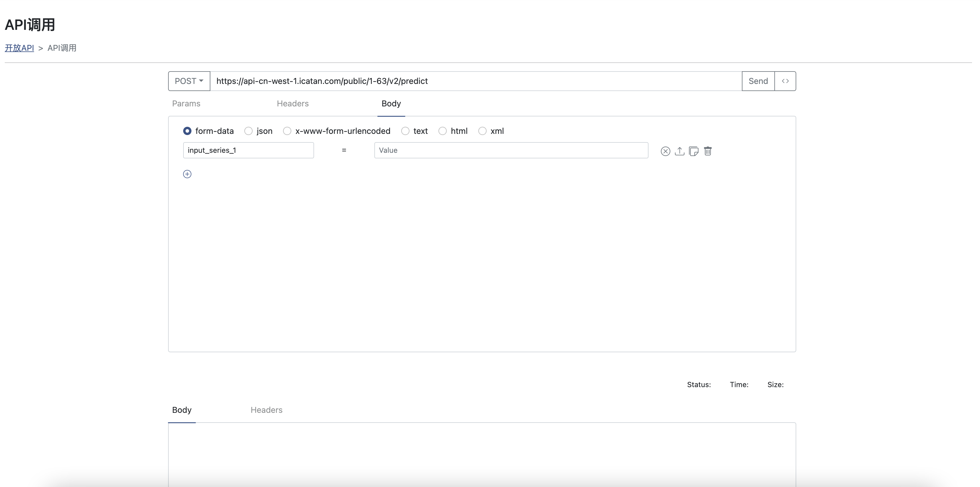The height and width of the screenshot is (487, 980).
Task: Select the form-data radio option
Action: pyautogui.click(x=187, y=131)
